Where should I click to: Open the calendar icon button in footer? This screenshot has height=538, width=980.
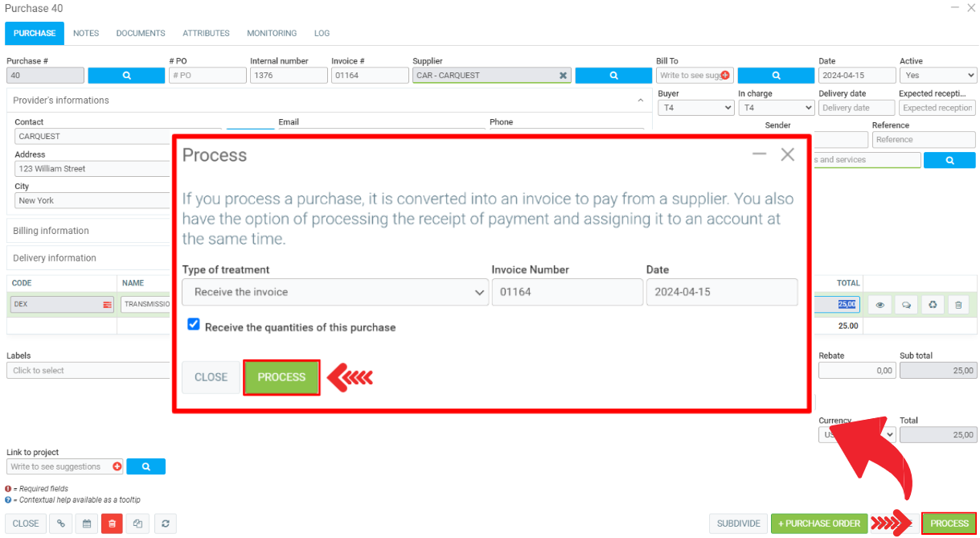click(87, 524)
